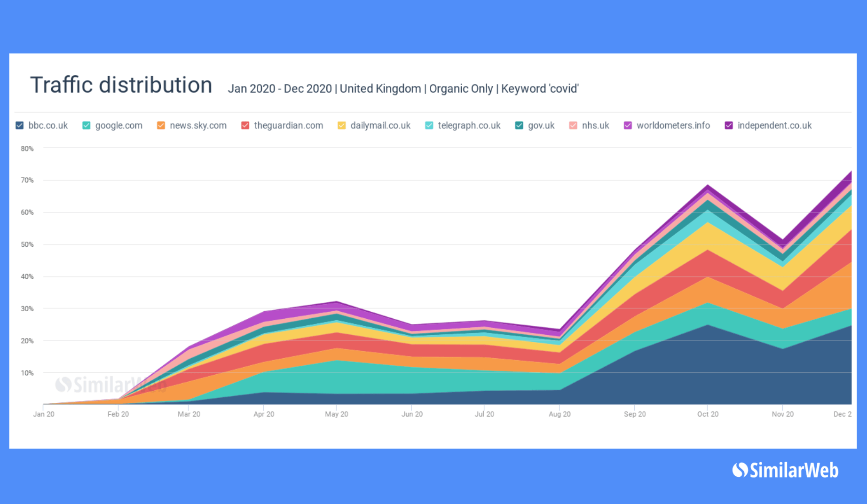The height and width of the screenshot is (504, 867).
Task: Click the Aug 20 axis label
Action: (560, 414)
